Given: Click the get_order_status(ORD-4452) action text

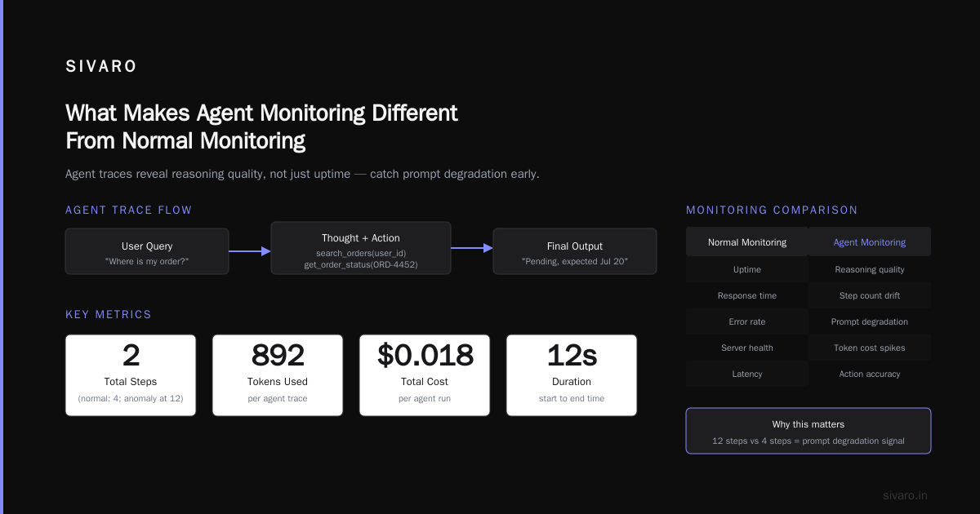Looking at the screenshot, I should point(361,265).
